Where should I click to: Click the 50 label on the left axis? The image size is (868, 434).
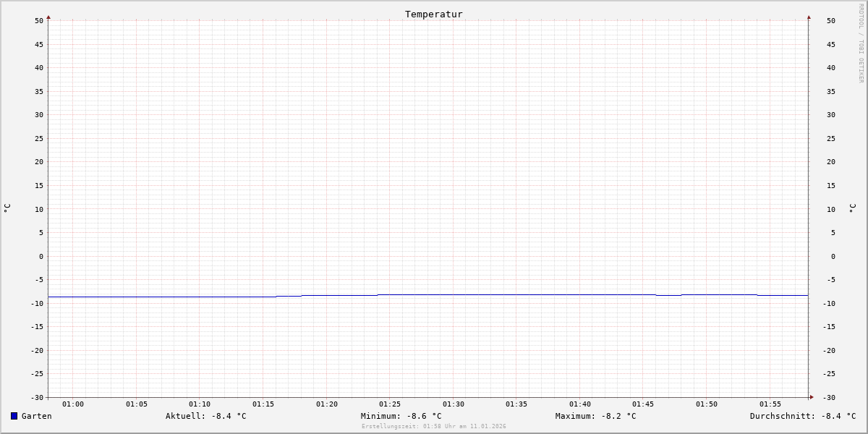39,21
